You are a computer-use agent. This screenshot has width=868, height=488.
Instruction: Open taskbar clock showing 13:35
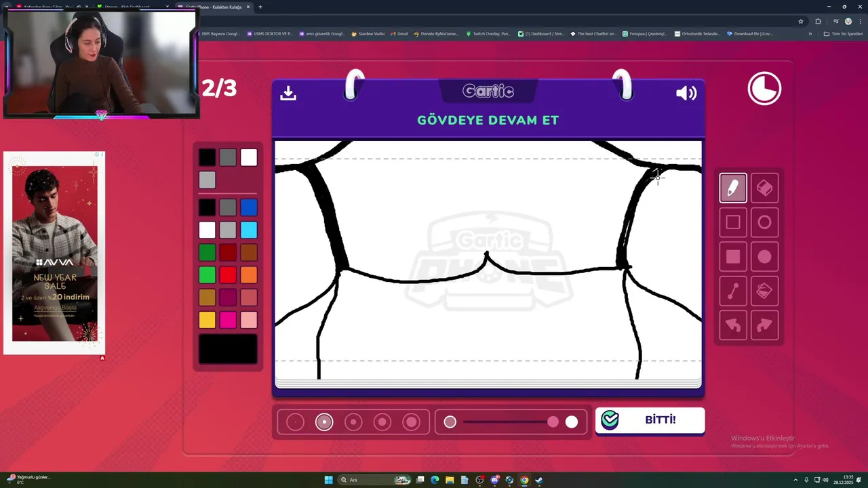[x=844, y=480]
